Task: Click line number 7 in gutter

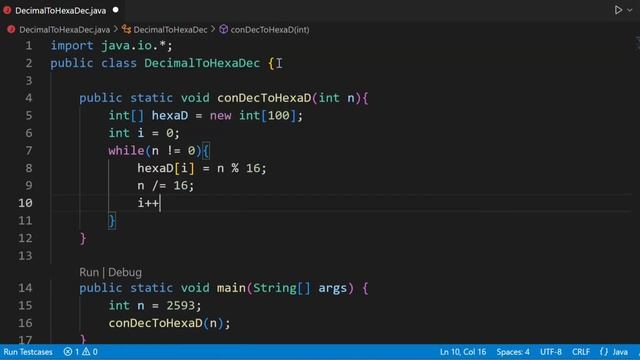Action: (29, 151)
